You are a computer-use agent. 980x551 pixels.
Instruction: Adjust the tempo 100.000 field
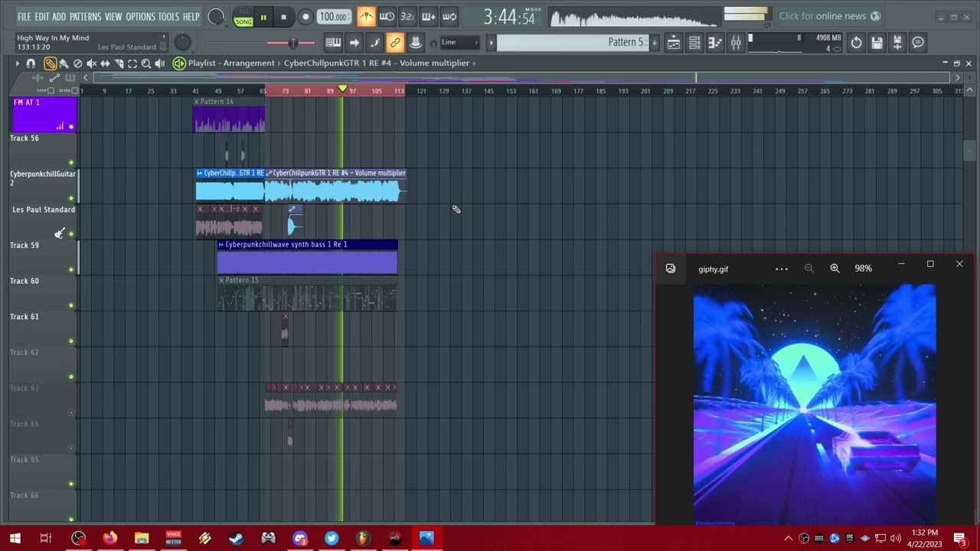[334, 17]
